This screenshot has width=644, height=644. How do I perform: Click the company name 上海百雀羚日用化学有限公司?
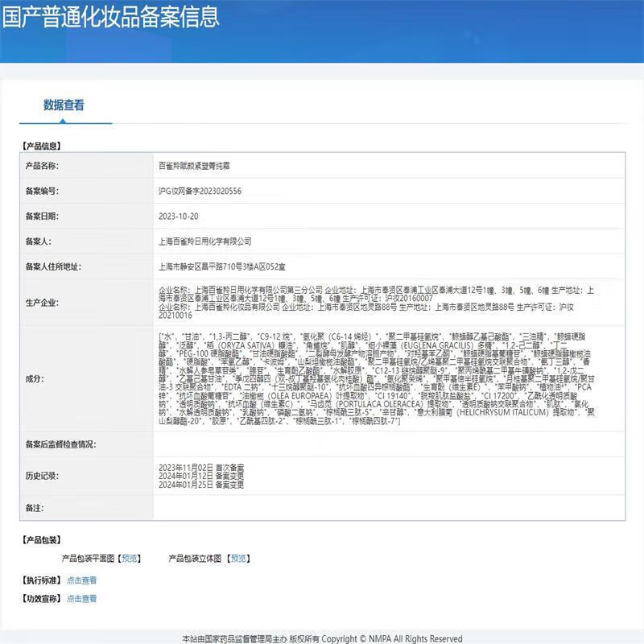[205, 242]
